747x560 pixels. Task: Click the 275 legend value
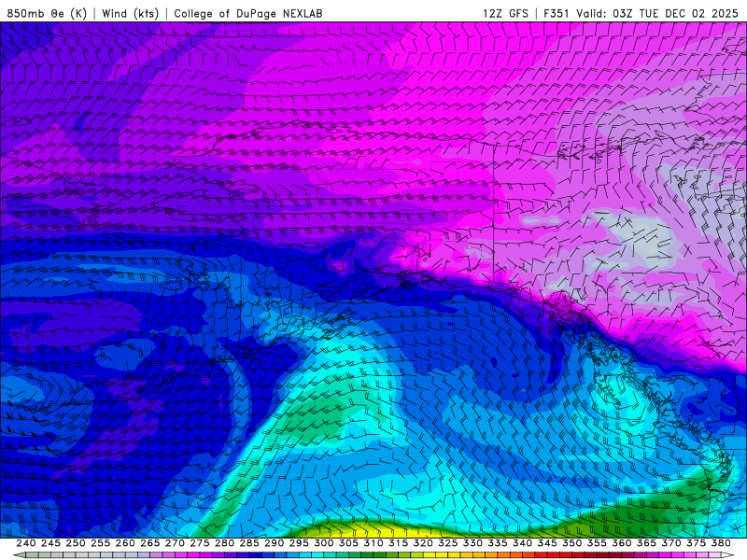(x=200, y=543)
